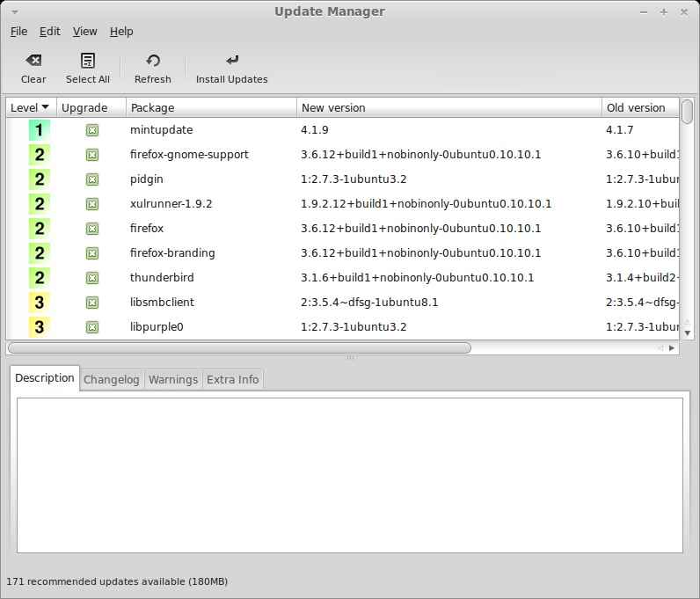
Task: Select the xulrunner-1.9.2 package name
Action: pyautogui.click(x=171, y=204)
